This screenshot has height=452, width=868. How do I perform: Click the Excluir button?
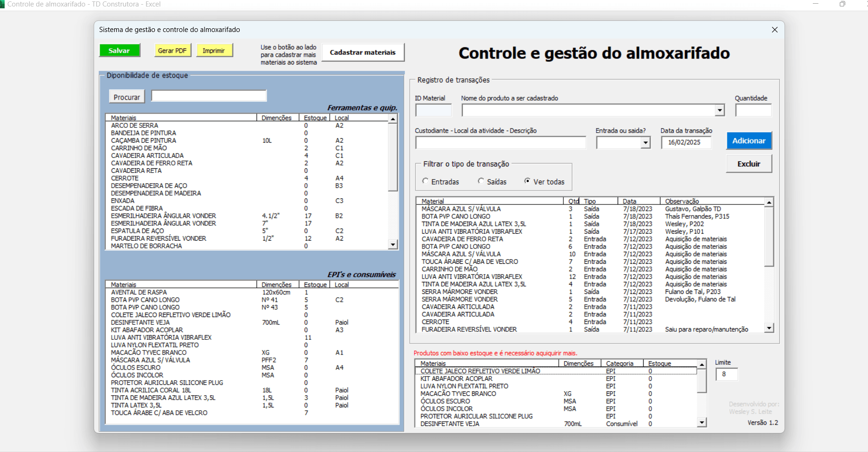(x=749, y=164)
